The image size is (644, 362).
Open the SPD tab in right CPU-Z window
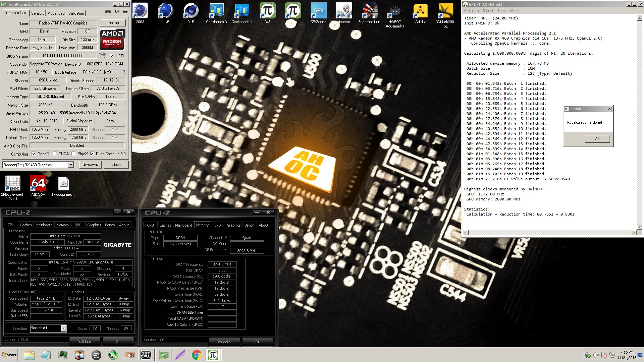(x=218, y=225)
